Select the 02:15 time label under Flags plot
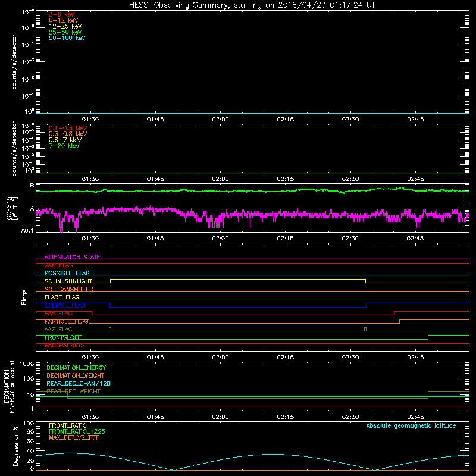Screen dimensions: 476x476 pyautogui.click(x=286, y=358)
